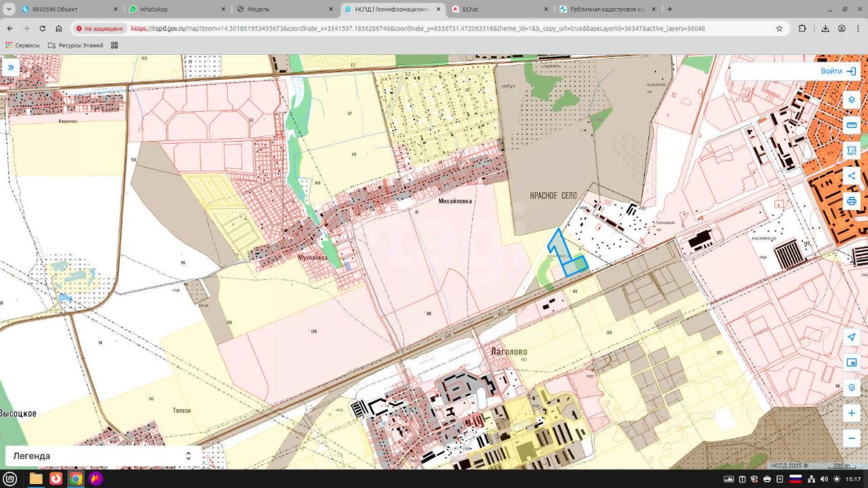Expand the left sidebar panel
This screenshot has height=488, width=868.
11,67
